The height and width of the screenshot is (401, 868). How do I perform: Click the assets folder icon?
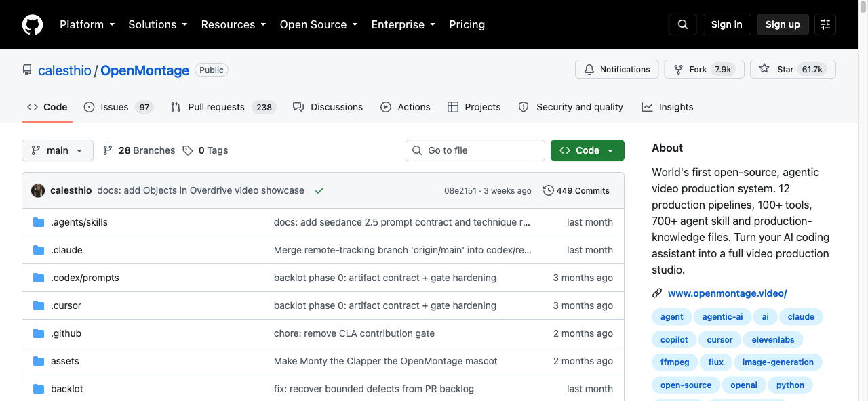click(x=39, y=361)
